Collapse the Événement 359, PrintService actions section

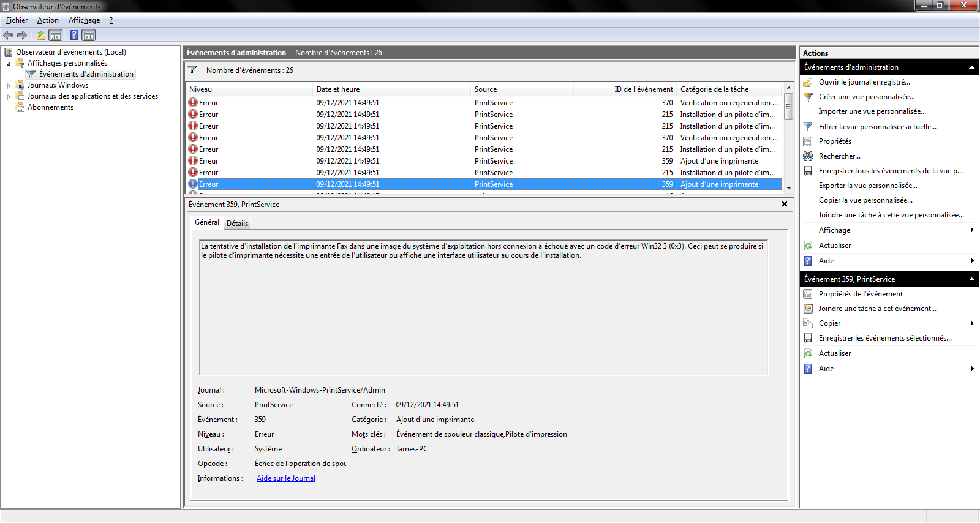tap(971, 279)
